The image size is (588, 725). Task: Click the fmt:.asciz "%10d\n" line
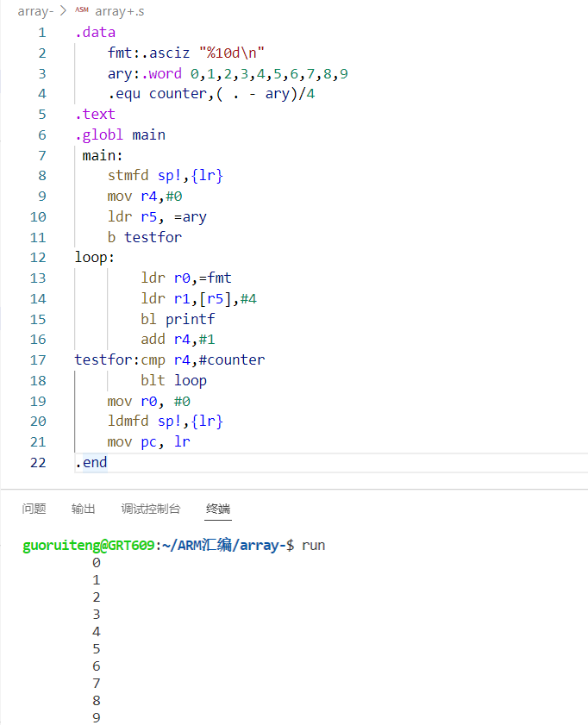186,53
